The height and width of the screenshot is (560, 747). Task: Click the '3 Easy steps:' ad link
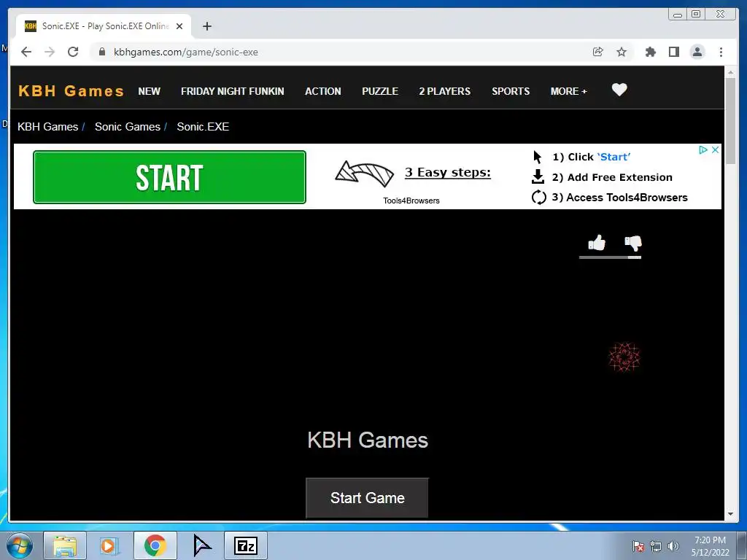447,172
